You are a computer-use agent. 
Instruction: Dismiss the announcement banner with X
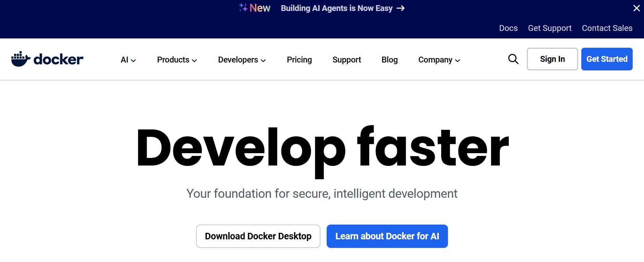tap(636, 8)
